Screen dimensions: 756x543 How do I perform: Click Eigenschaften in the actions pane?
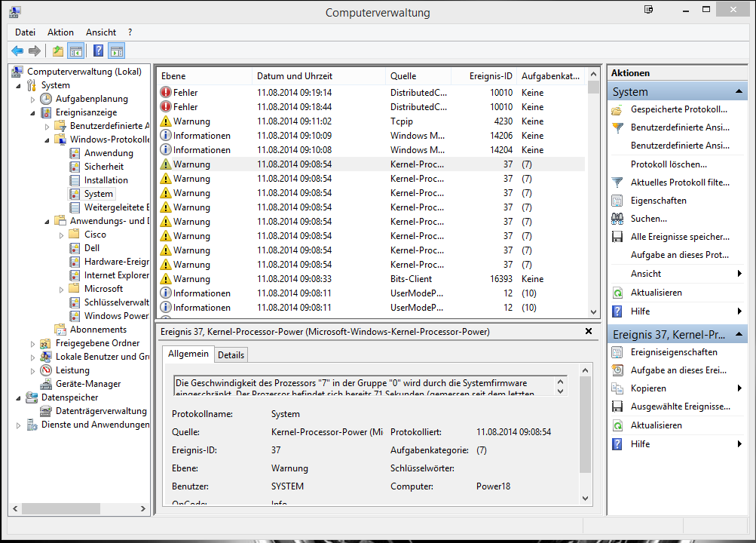click(658, 201)
